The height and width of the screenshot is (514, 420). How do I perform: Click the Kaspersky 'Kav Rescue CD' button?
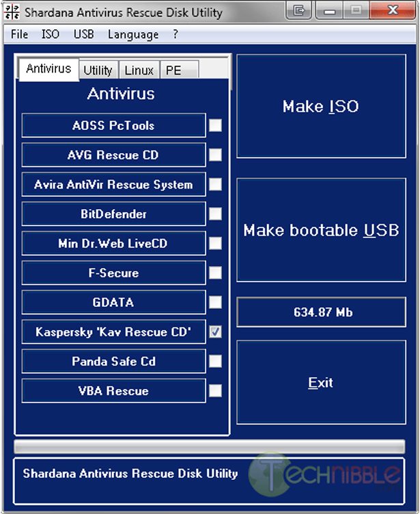[113, 332]
